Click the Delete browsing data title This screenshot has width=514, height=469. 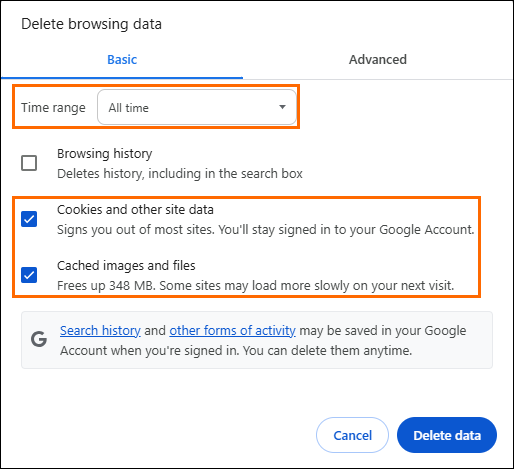click(x=91, y=24)
